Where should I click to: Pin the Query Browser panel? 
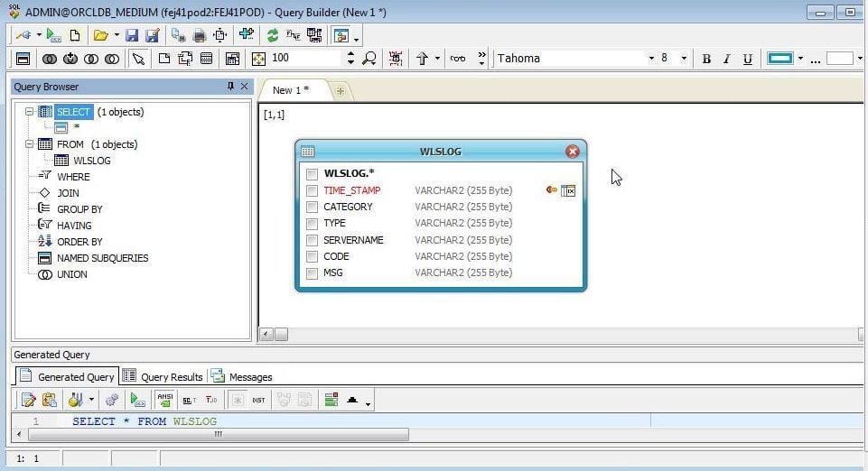coord(231,86)
